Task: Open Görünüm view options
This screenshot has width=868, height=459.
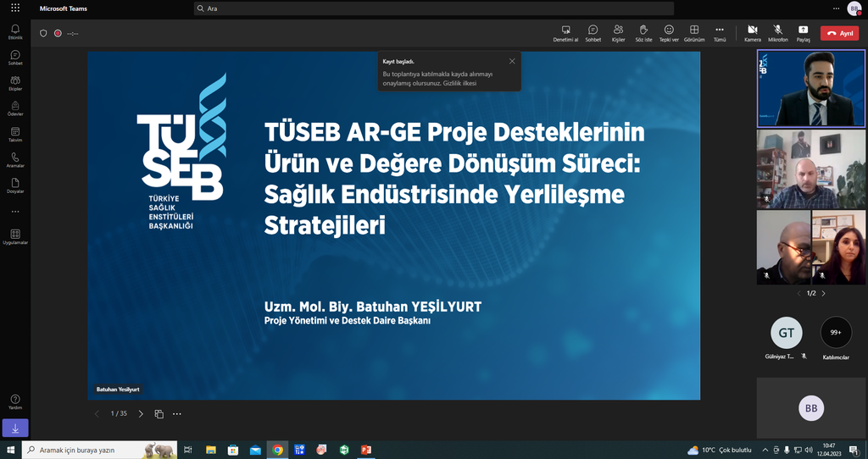Action: click(x=694, y=33)
